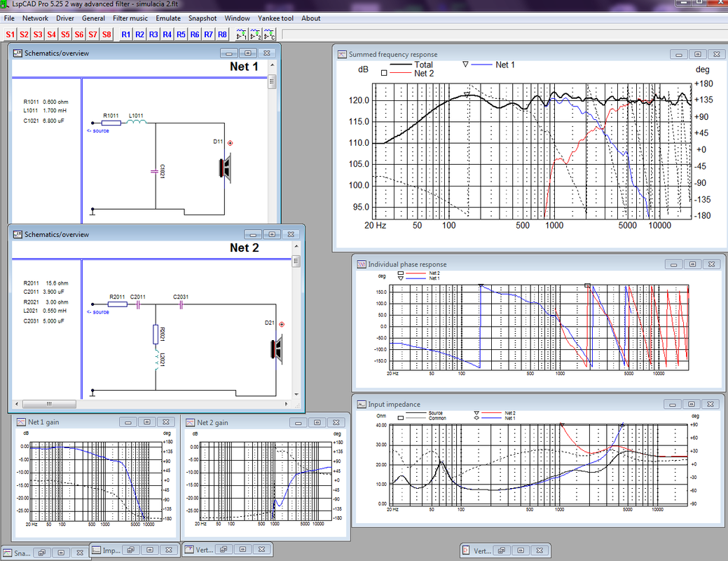The image size is (728, 561).
Task: Click the Net 2 gain window title bar
Action: click(265, 422)
